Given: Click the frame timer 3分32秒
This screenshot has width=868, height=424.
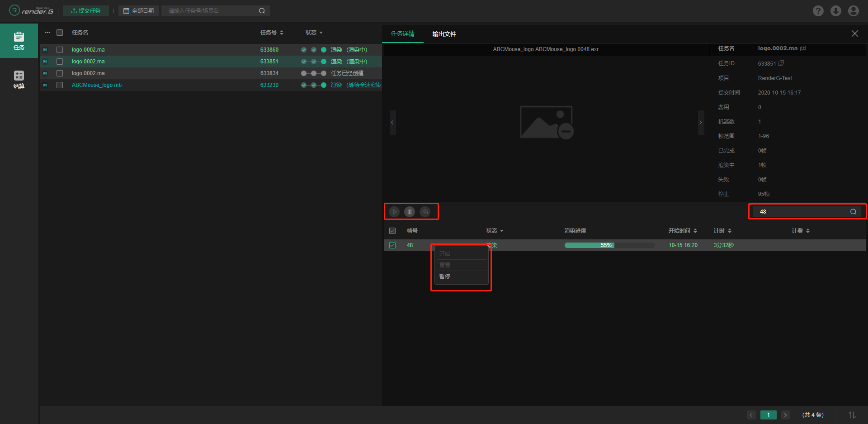Looking at the screenshot, I should click(x=723, y=245).
